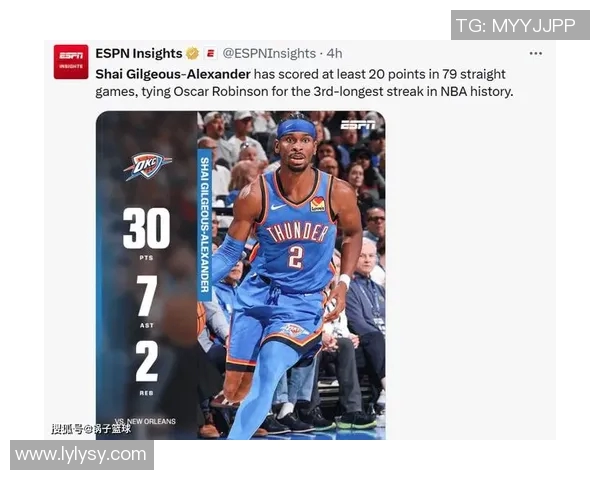Click the ESPN Insights profile avatar
600x480 pixels.
coord(71,62)
